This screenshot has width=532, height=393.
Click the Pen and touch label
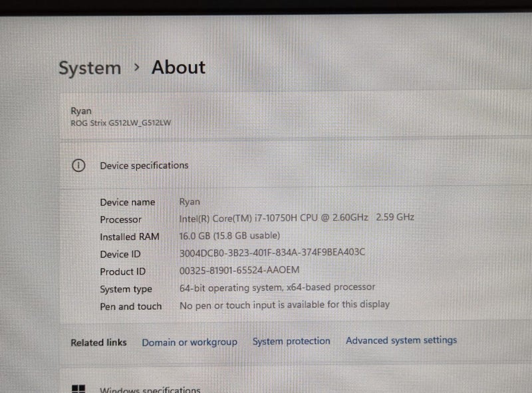[130, 307]
